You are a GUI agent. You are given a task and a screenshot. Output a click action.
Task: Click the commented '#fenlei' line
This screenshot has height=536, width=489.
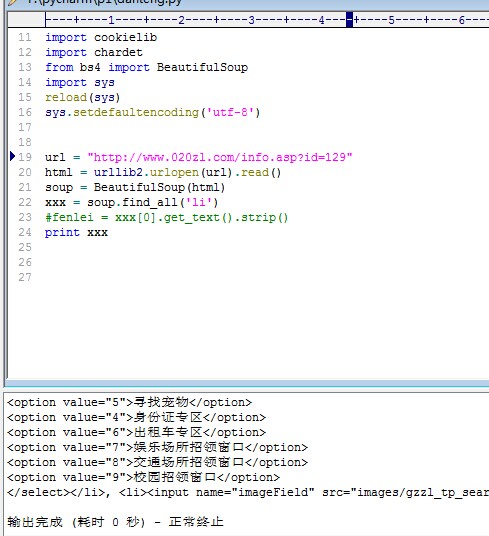click(x=167, y=217)
